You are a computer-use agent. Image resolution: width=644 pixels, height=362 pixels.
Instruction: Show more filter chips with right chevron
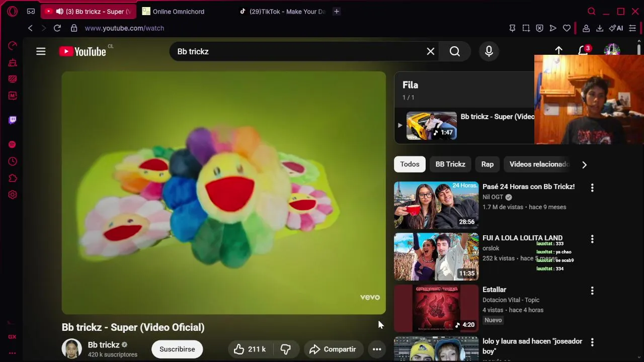[x=584, y=164]
